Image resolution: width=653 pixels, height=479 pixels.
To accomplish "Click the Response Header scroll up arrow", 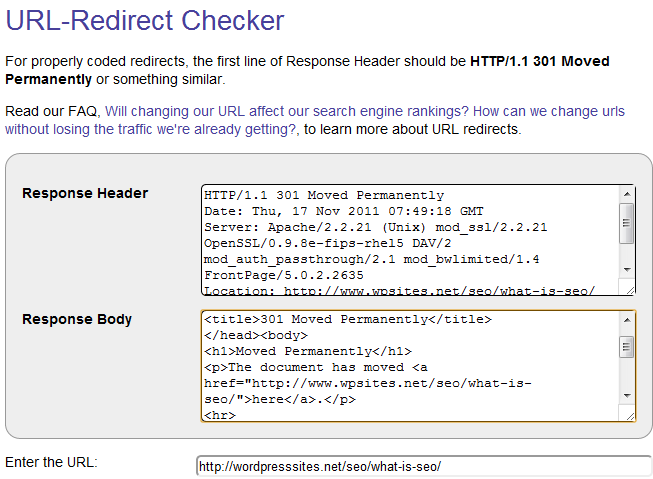I will point(627,194).
